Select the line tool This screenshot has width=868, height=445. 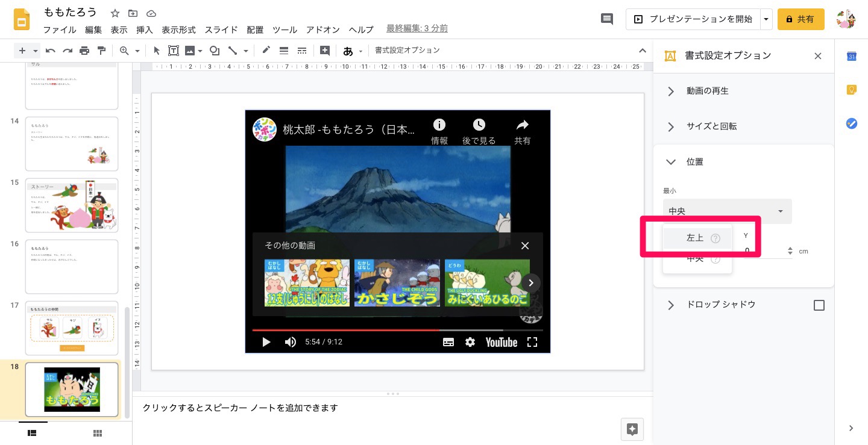pos(232,51)
